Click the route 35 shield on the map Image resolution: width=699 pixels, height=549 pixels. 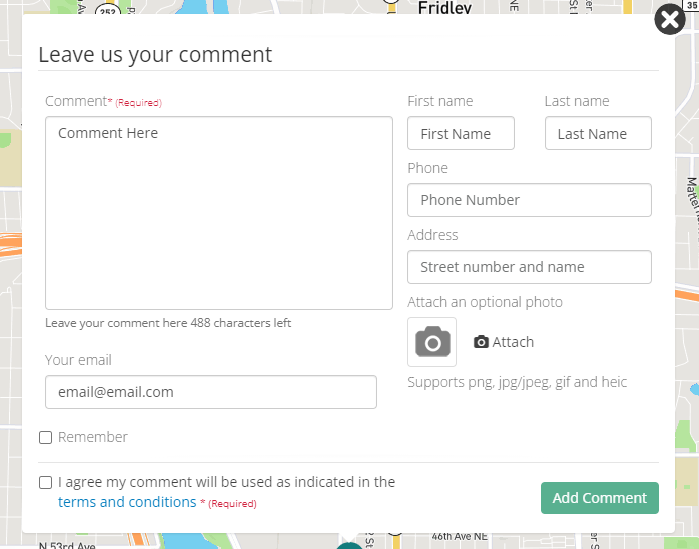[x=690, y=5]
